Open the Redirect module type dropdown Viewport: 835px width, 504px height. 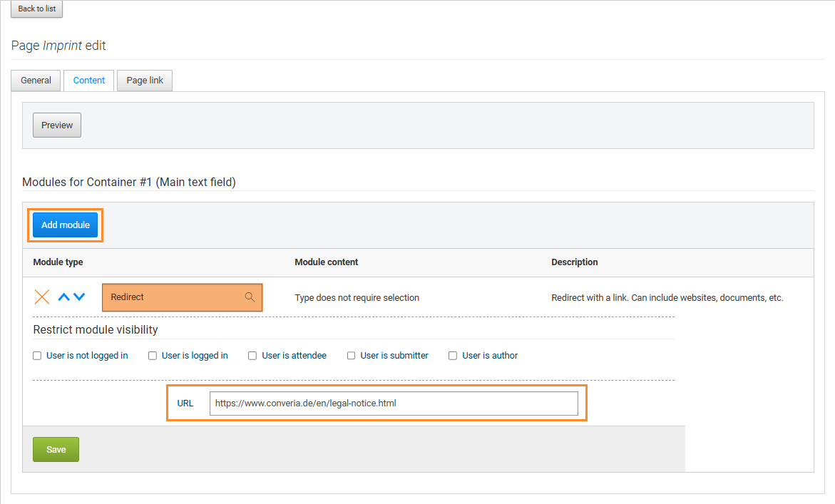(175, 297)
